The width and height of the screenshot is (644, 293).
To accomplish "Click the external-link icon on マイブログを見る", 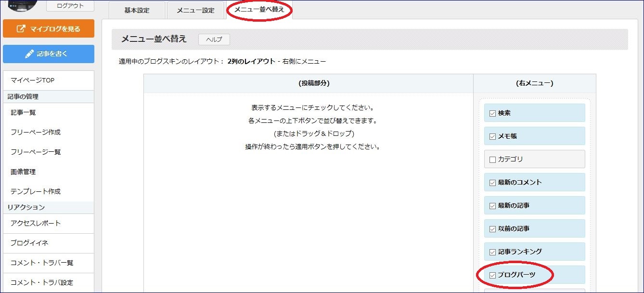I will pos(21,29).
